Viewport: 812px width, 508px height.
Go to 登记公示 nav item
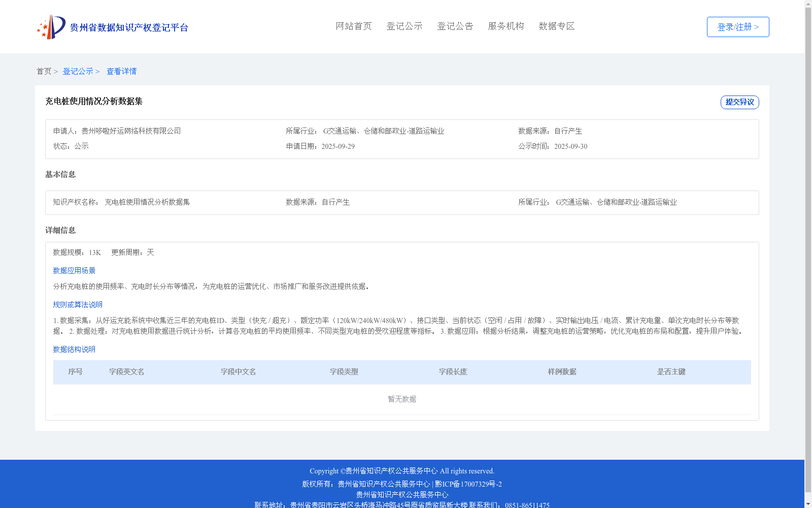pyautogui.click(x=404, y=26)
